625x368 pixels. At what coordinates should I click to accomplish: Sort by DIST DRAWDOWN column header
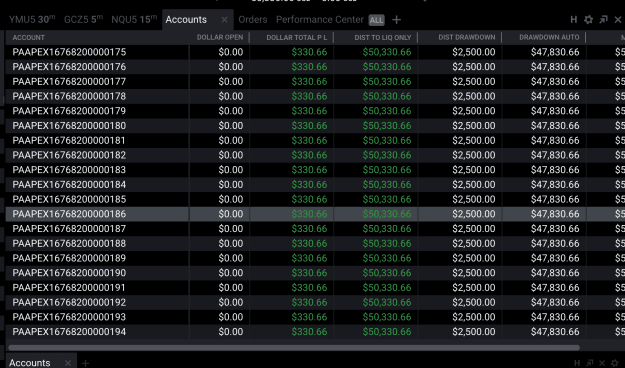pyautogui.click(x=467, y=37)
